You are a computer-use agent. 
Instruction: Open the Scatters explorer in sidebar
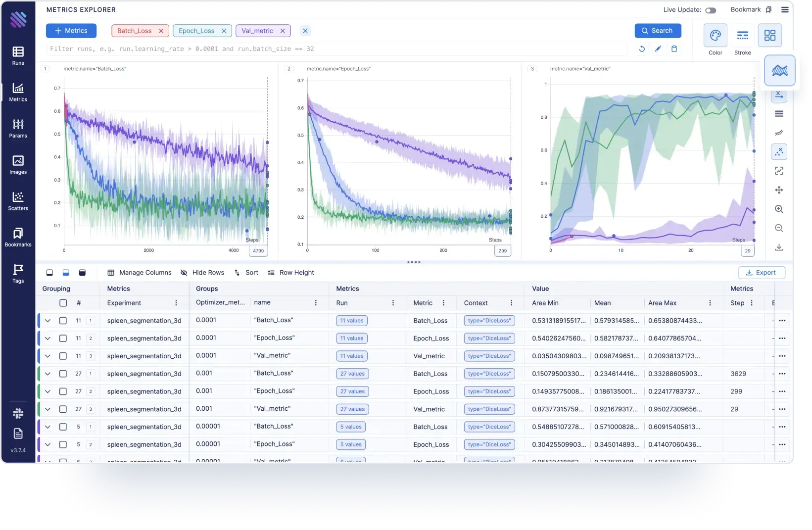click(18, 201)
